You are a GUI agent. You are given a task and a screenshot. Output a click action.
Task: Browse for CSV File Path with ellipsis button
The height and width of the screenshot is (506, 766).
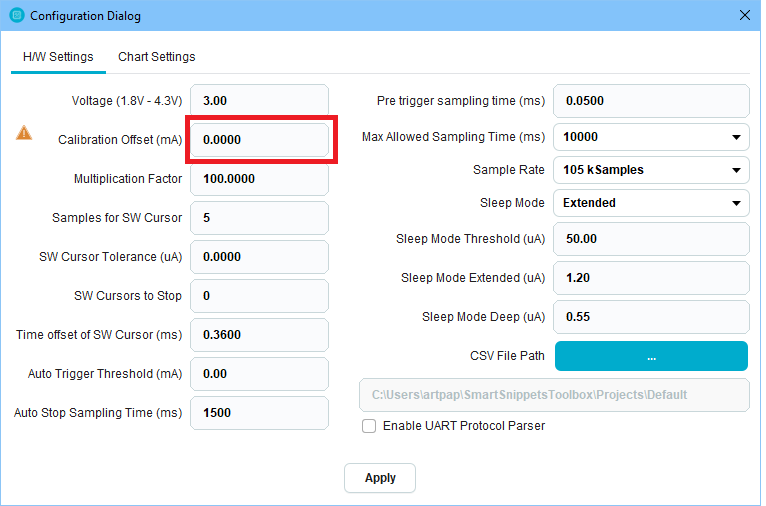651,356
